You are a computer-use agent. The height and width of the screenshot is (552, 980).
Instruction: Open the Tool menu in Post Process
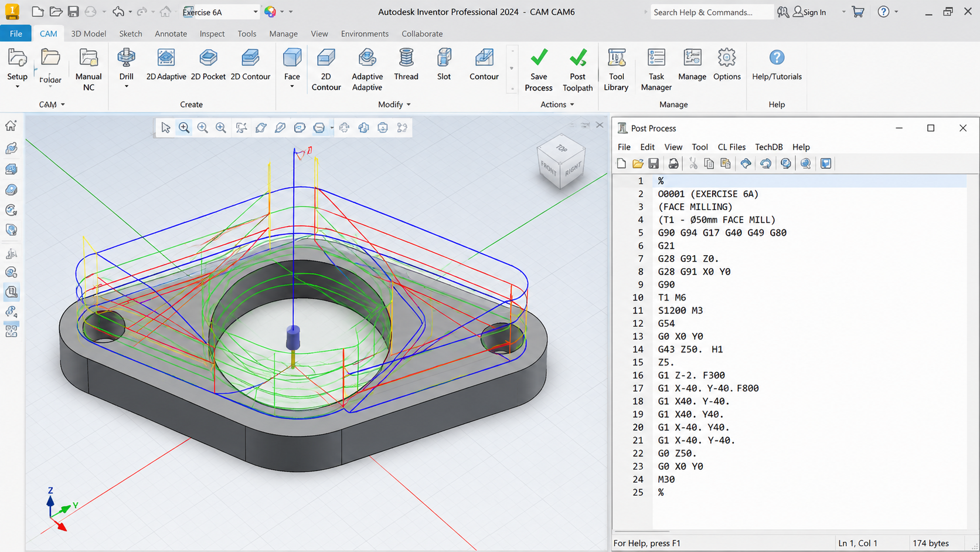pyautogui.click(x=700, y=147)
